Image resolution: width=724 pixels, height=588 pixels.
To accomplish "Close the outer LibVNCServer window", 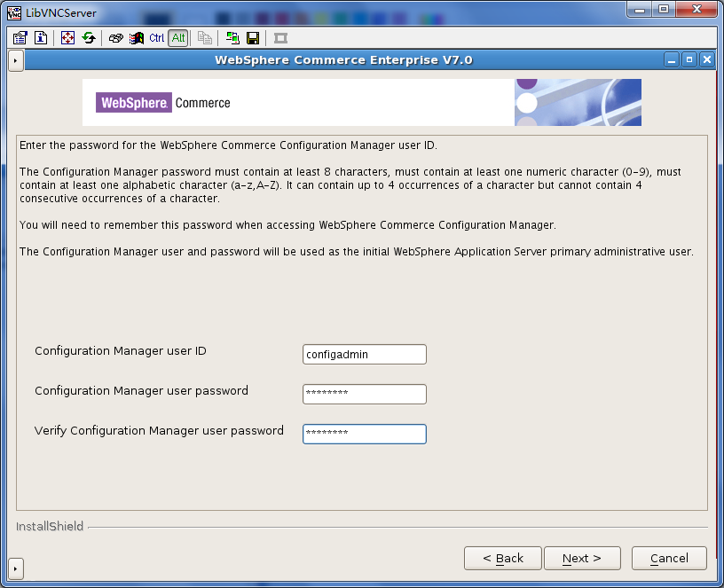I will (696, 10).
